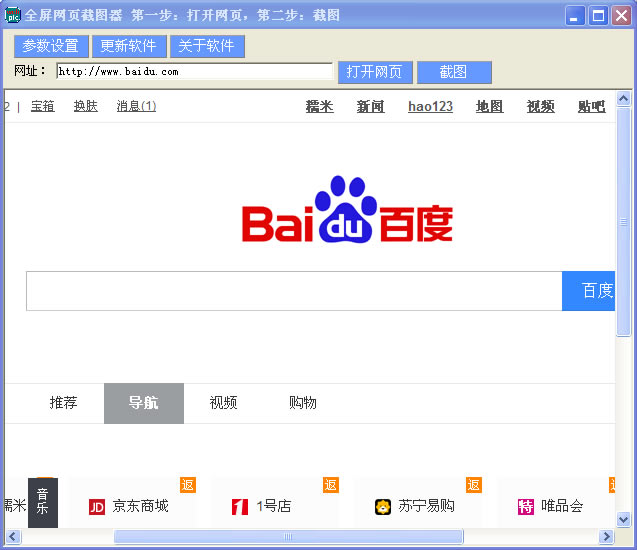This screenshot has height=550, width=637.
Task: Click the vertical scrollbar up arrow
Action: pos(624,99)
